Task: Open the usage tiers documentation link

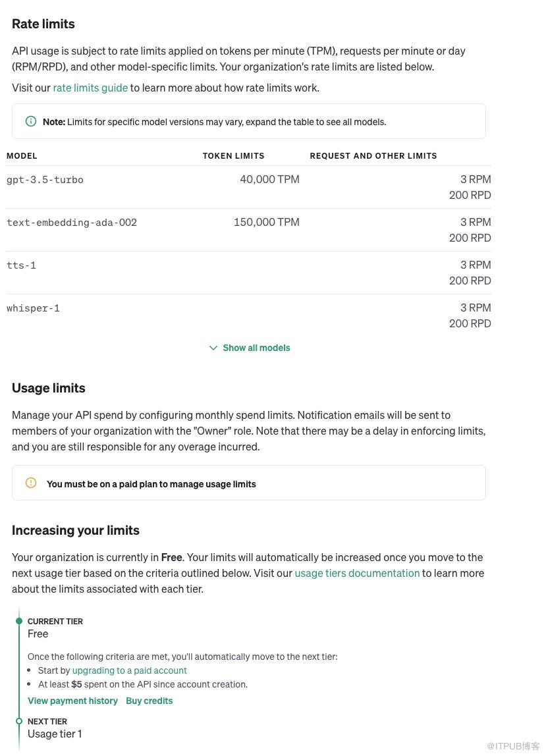Action: (x=357, y=573)
